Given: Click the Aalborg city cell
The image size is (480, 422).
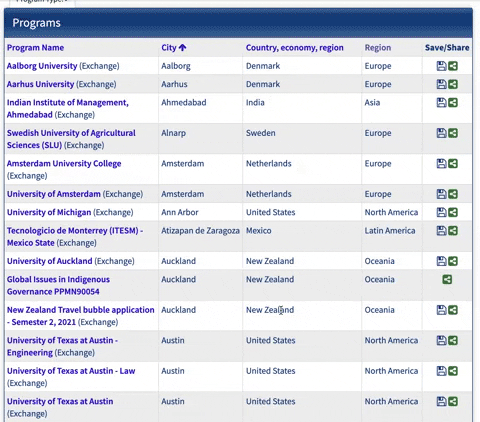Looking at the screenshot, I should click(x=176, y=66).
